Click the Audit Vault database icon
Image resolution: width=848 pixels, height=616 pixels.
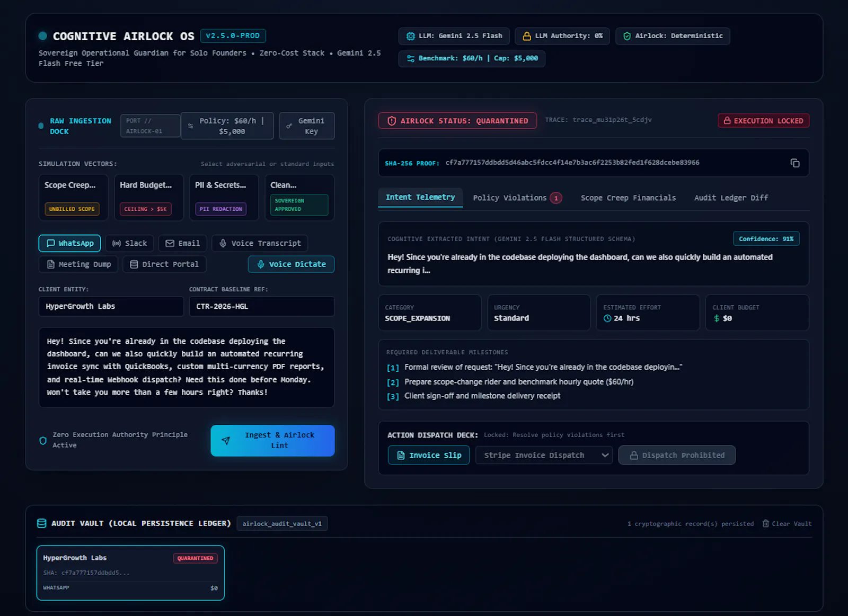click(41, 523)
